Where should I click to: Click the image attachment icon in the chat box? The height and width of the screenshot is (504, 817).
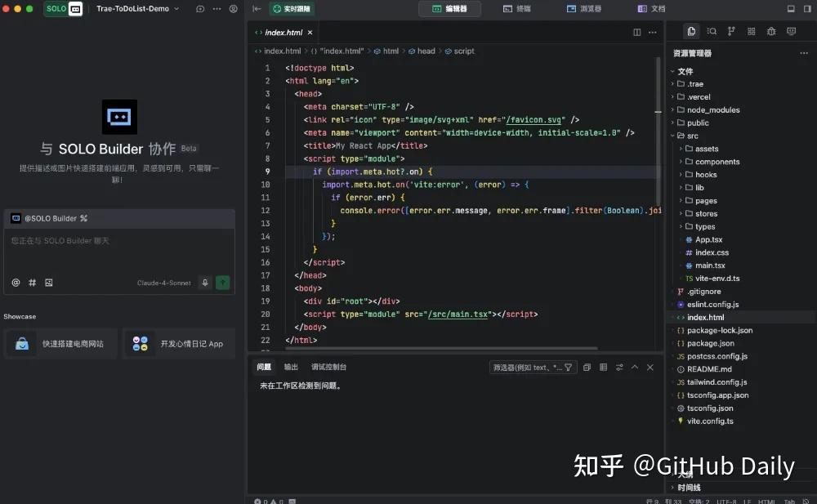tap(49, 282)
